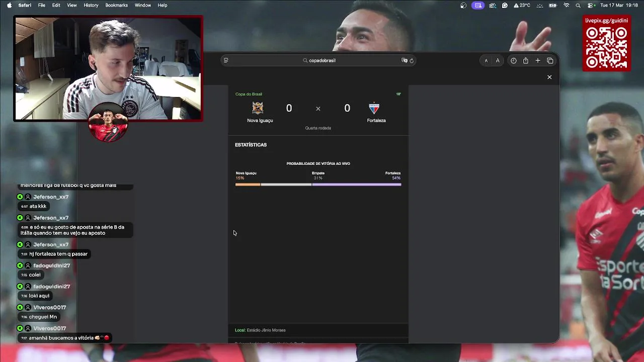Screen dimensions: 644x362
Task: Open the Window menu
Action: pos(143,5)
